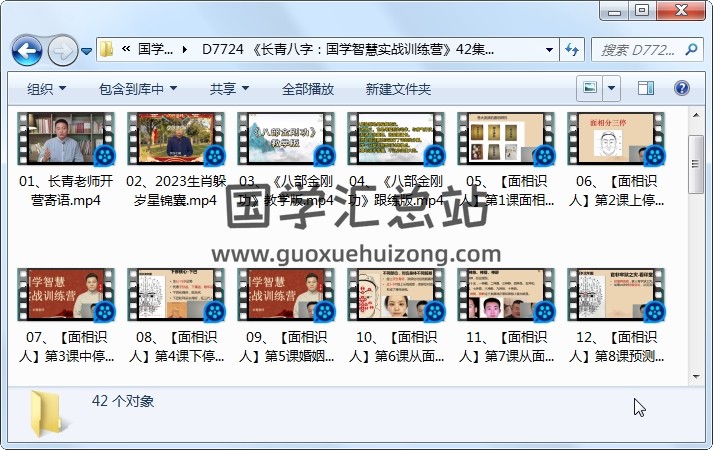The height and width of the screenshot is (450, 713).
Task: Click the 全部播放 button
Action: [308, 89]
